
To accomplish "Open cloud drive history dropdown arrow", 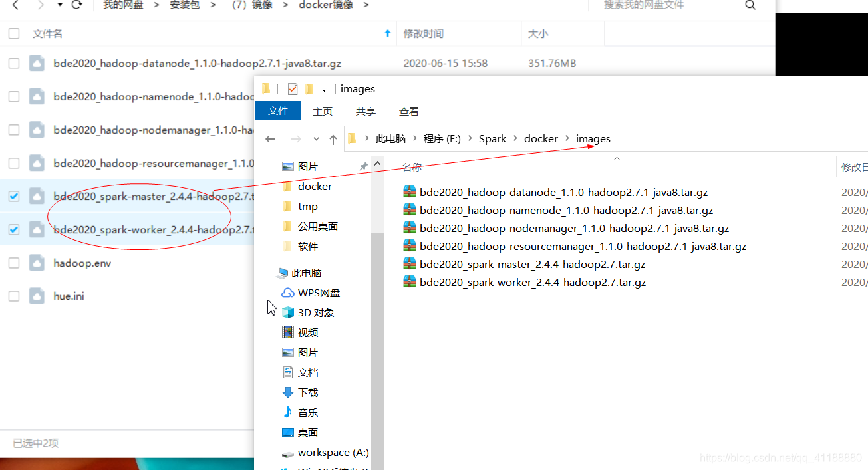I will tap(60, 5).
